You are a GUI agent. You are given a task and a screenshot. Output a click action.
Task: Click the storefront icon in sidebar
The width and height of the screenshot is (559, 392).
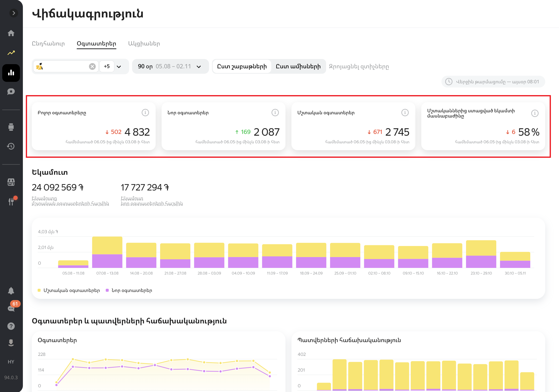click(x=11, y=182)
